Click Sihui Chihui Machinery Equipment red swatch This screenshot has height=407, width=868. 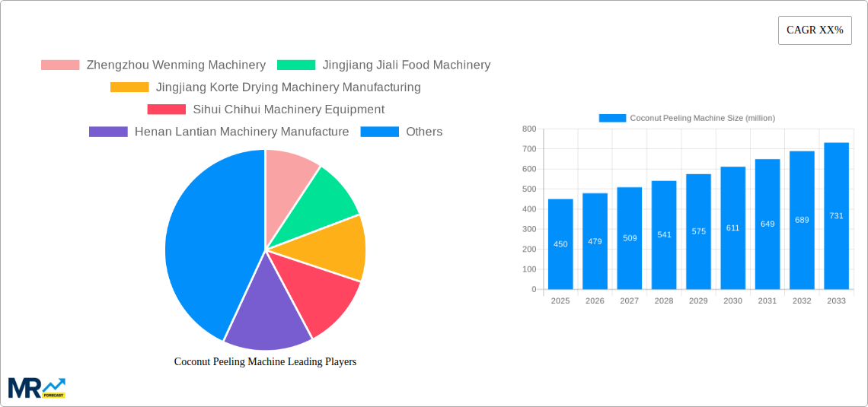[167, 109]
